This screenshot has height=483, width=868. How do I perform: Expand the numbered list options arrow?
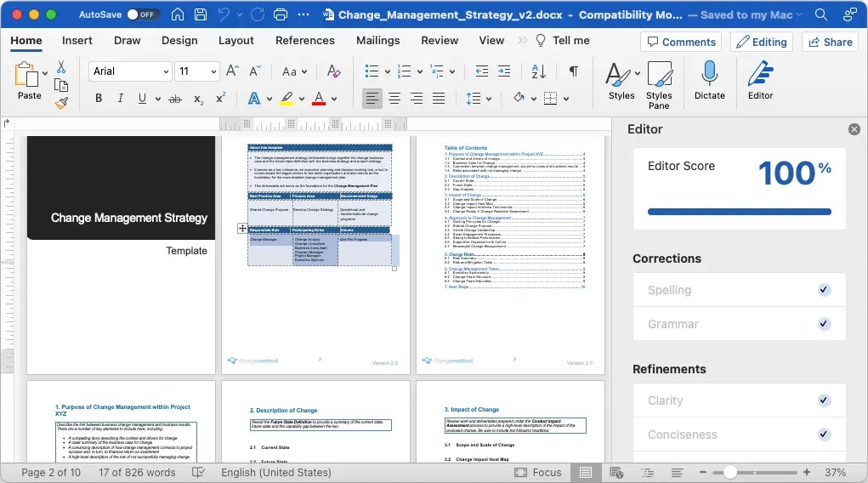420,71
